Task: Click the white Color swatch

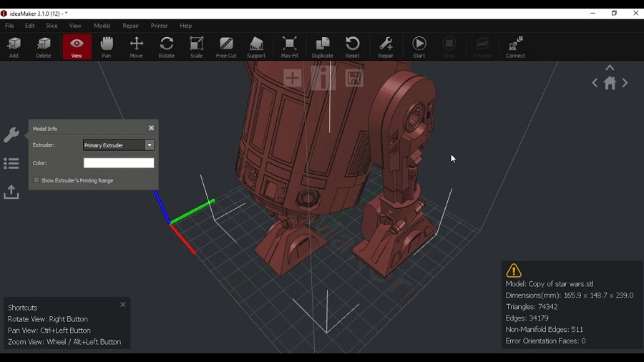Action: coord(119,163)
